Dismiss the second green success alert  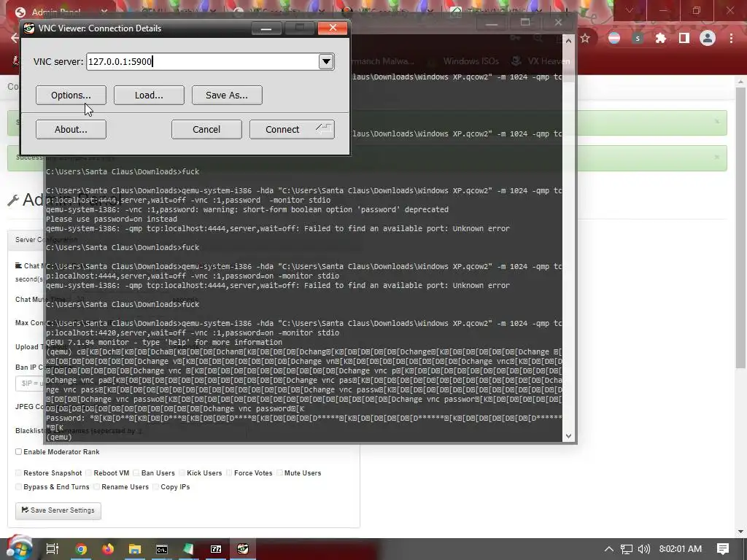tap(716, 157)
